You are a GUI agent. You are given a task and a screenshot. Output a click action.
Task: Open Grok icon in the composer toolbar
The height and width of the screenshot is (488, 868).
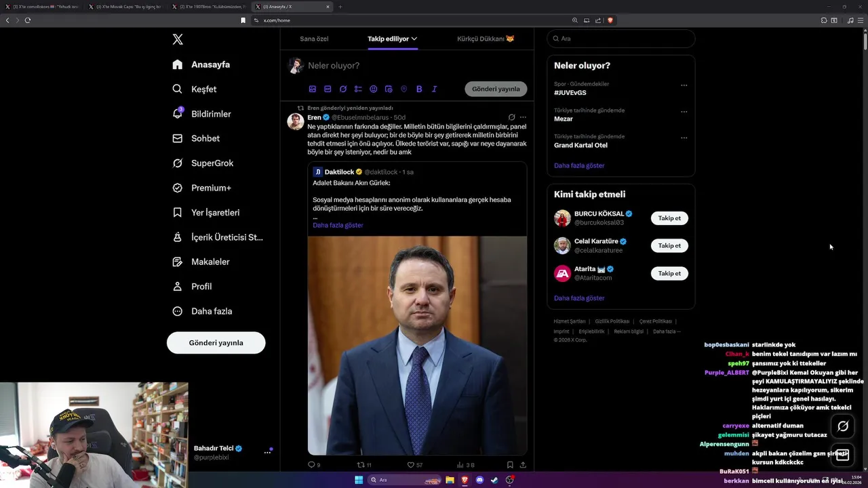(x=343, y=89)
